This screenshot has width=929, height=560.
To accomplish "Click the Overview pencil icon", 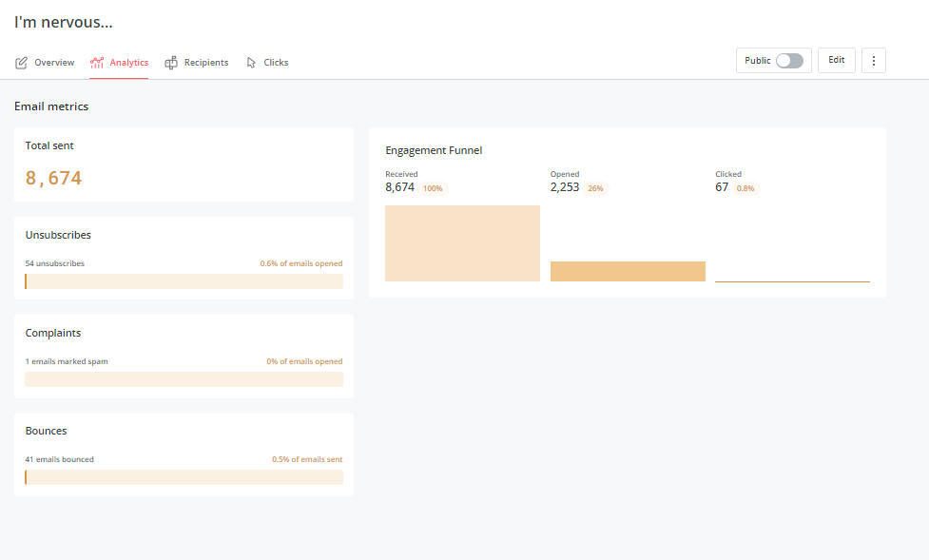I will [x=20, y=62].
